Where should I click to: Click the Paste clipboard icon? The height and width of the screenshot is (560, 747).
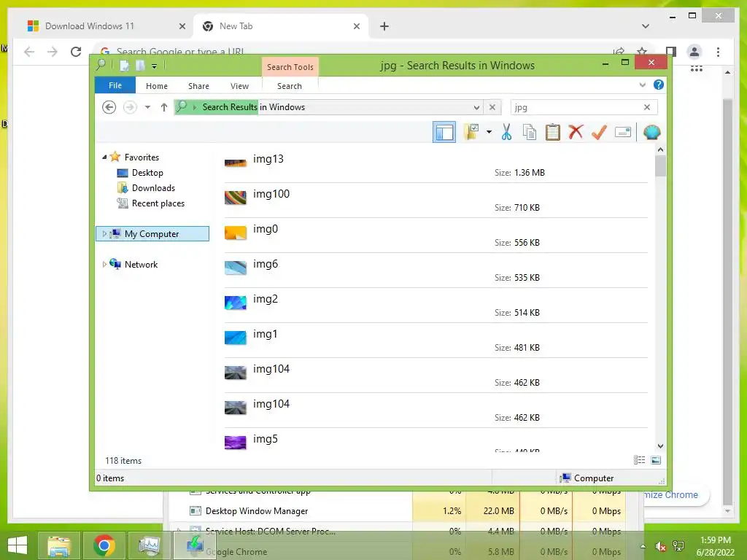[x=553, y=132]
